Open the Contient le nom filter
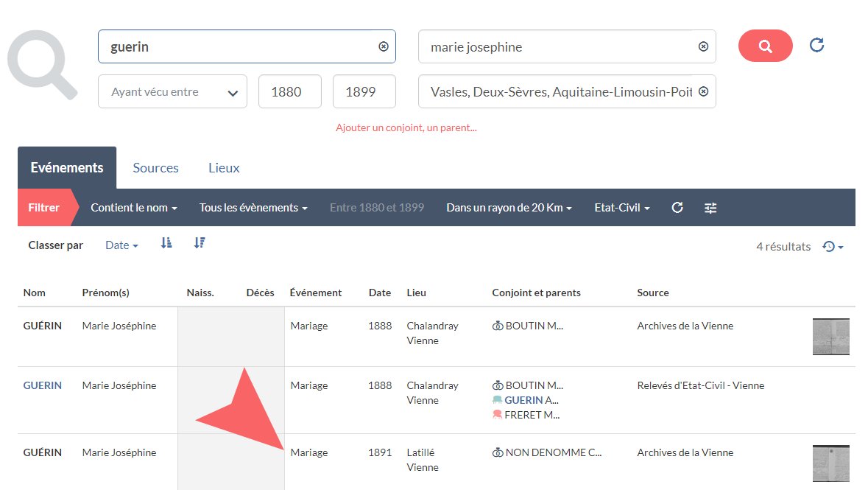 click(134, 208)
